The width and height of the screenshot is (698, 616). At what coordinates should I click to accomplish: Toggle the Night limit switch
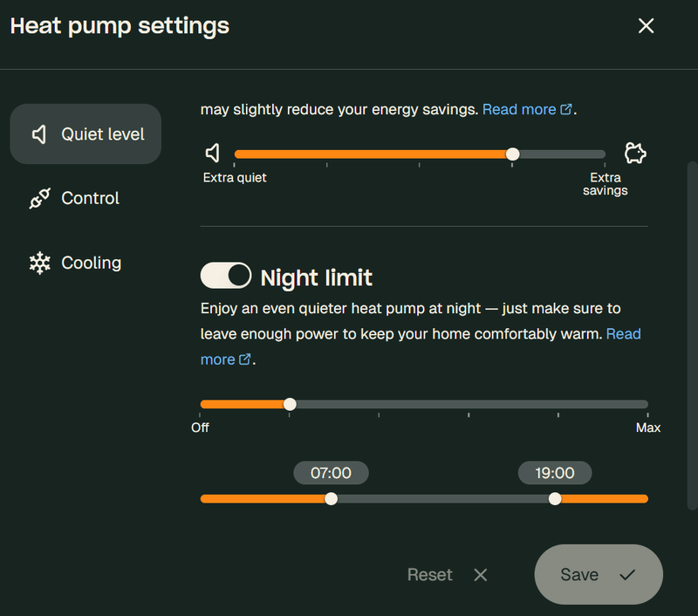(226, 277)
